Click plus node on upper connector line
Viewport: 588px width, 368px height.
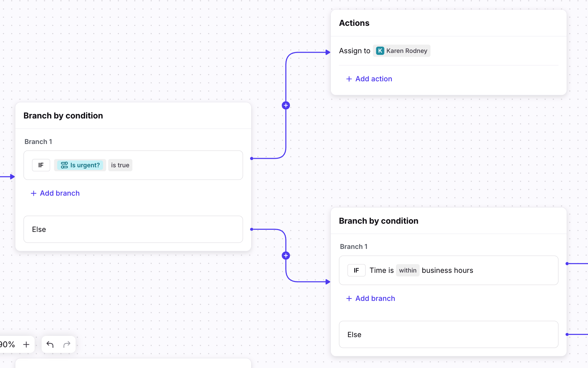286,106
